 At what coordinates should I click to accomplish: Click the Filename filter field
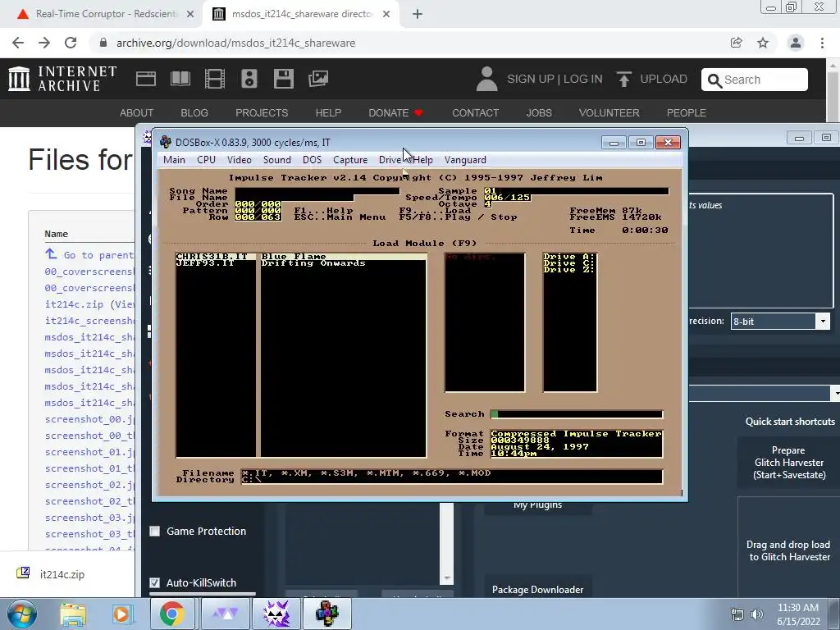(452, 473)
